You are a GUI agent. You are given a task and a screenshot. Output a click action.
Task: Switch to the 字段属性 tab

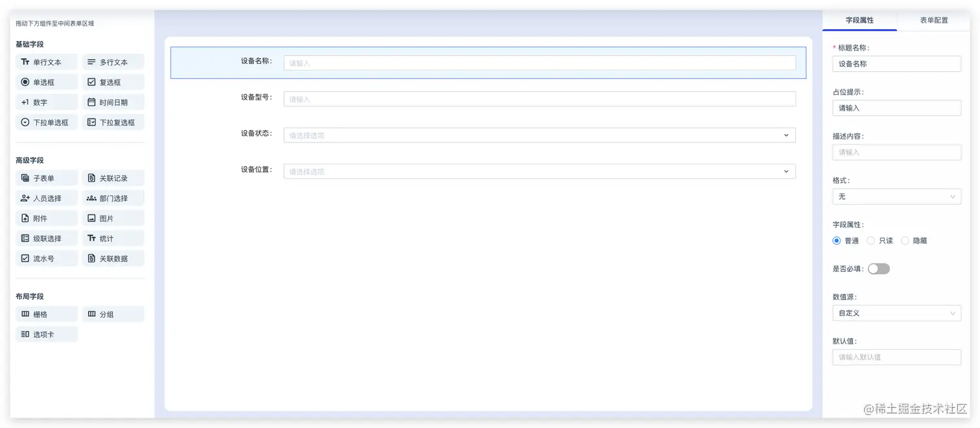pos(859,20)
